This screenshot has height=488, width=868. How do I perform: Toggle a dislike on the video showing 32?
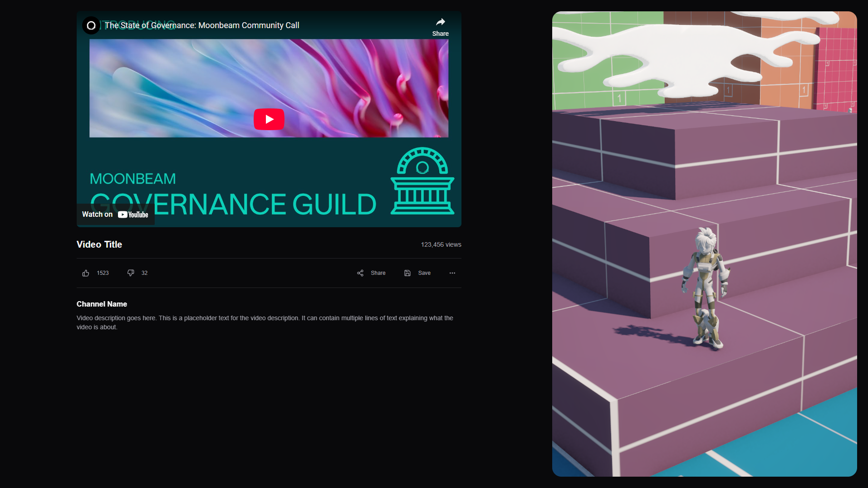click(144, 273)
